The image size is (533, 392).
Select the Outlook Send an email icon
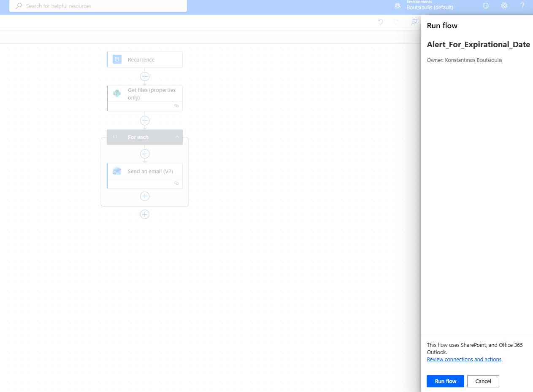(x=117, y=171)
